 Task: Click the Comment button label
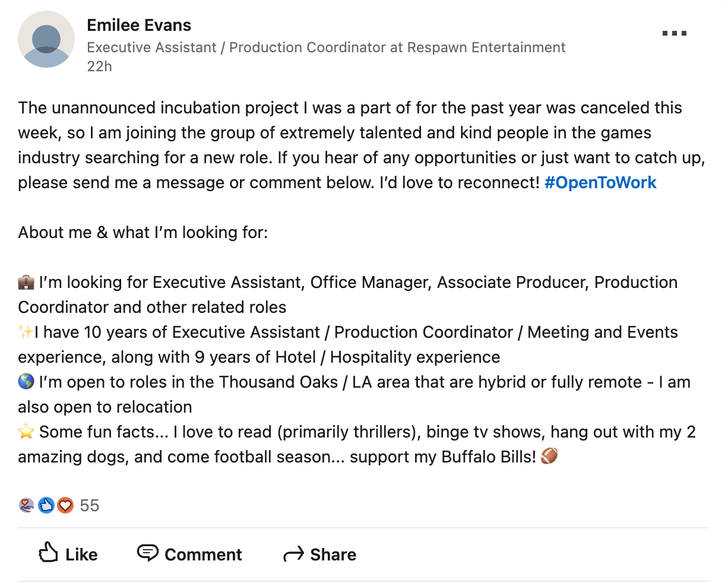(x=203, y=555)
